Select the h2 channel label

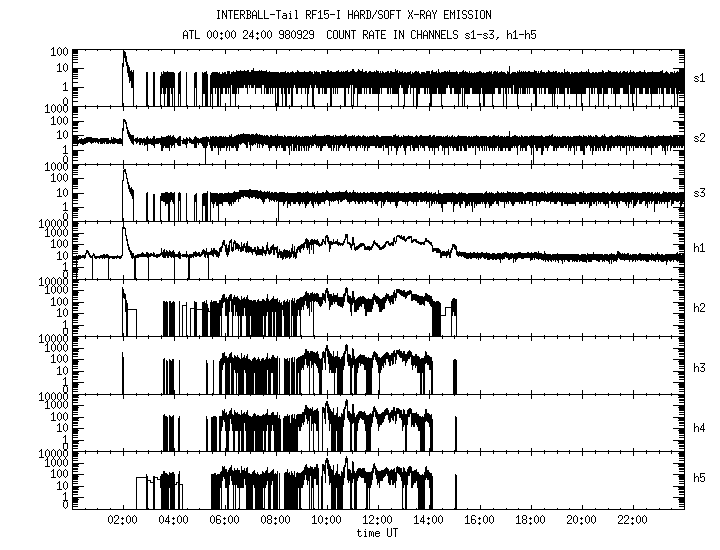point(699,308)
